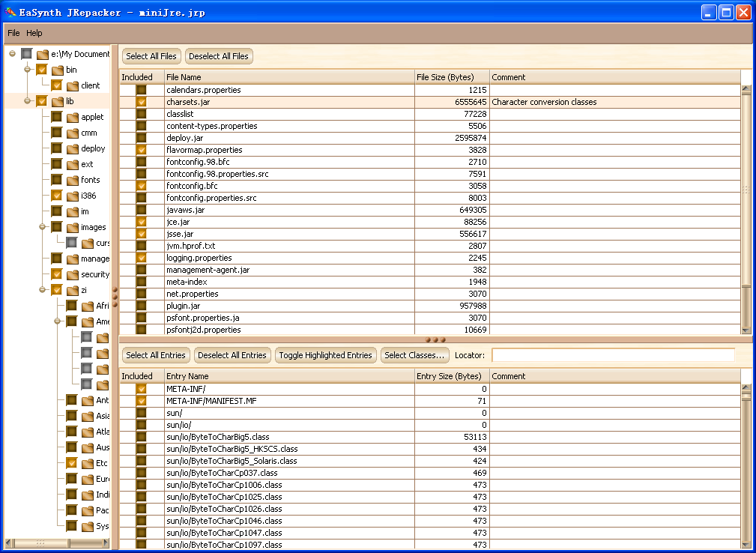Click the Deselect All Files button
This screenshot has width=756, height=553.
pos(219,56)
